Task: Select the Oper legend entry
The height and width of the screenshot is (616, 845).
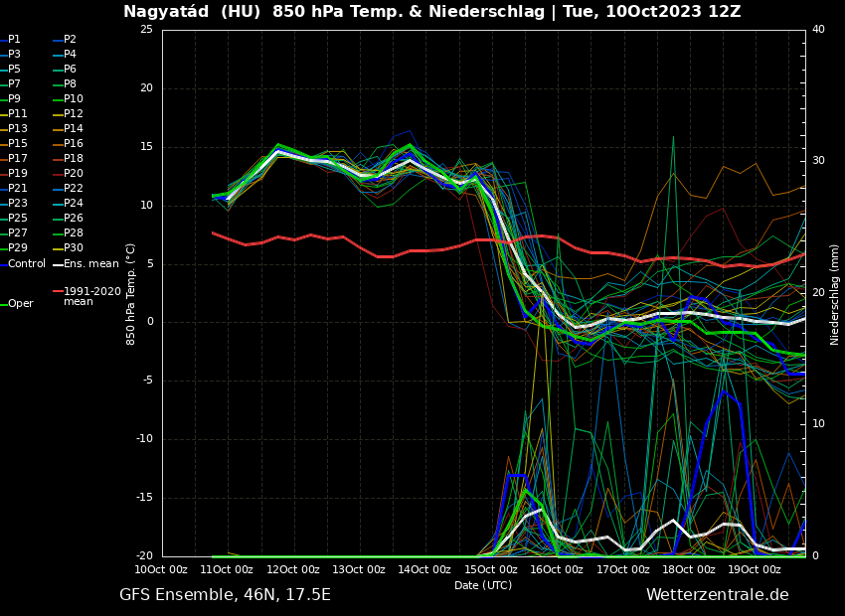Action: point(20,304)
